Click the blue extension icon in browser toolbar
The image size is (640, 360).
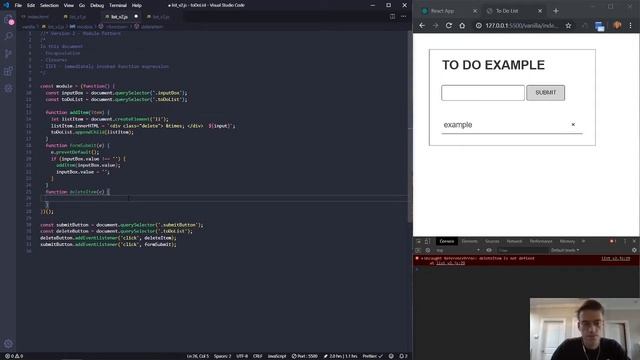[x=600, y=26]
